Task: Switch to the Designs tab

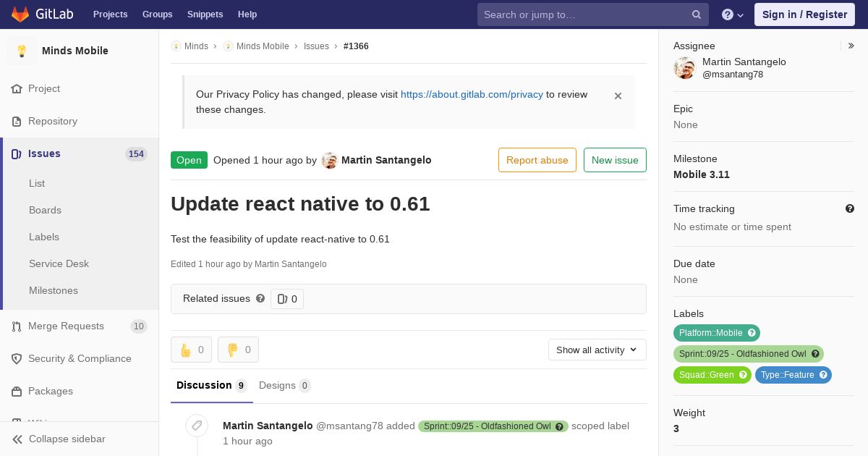Action: [x=285, y=386]
